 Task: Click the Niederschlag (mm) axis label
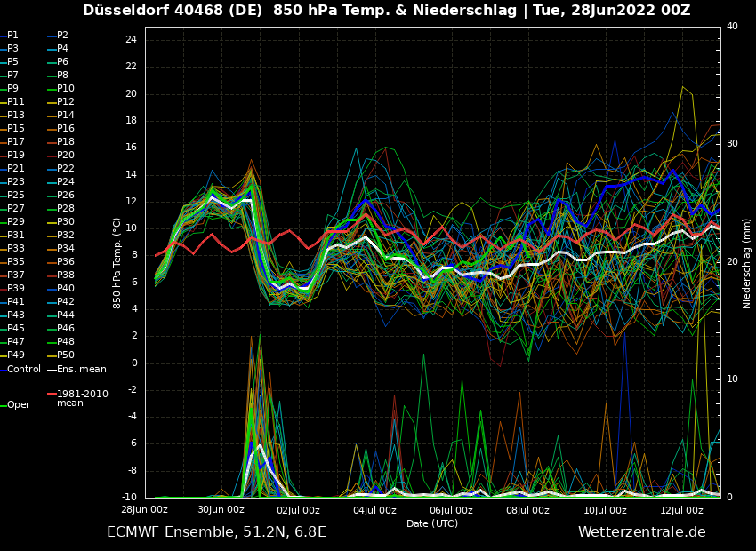point(747,263)
